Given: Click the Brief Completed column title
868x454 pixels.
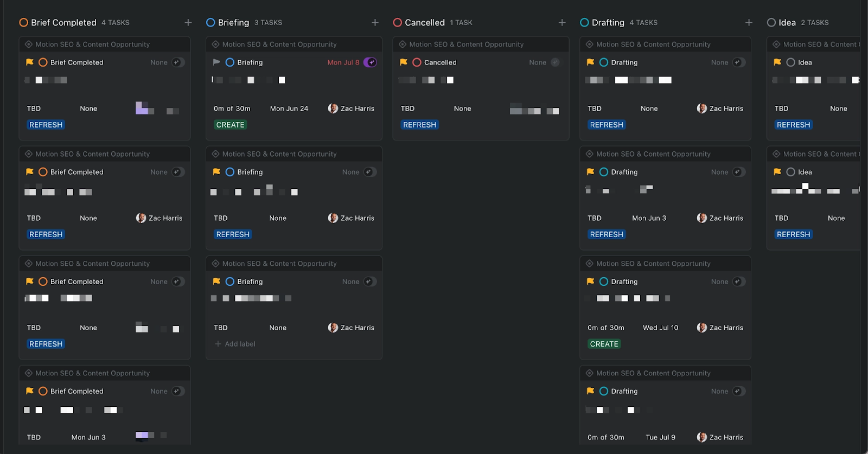Looking at the screenshot, I should [x=63, y=22].
